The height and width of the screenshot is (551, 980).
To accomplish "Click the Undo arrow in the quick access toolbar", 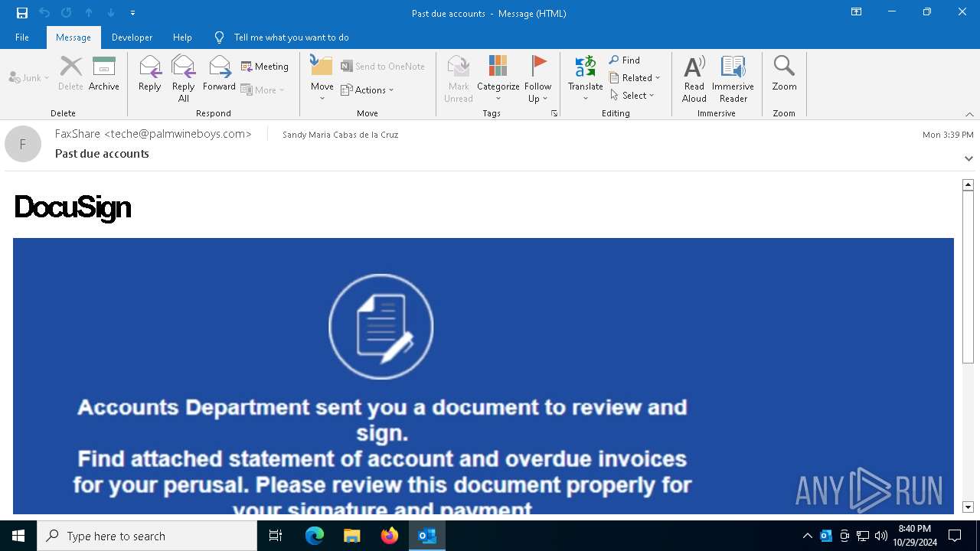I will tap(44, 13).
